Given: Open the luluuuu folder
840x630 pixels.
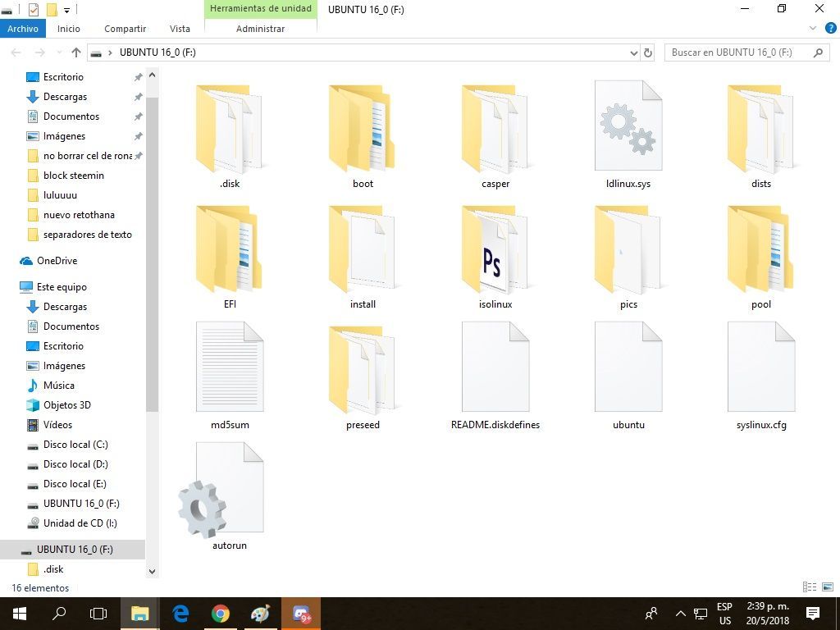Looking at the screenshot, I should (60, 195).
